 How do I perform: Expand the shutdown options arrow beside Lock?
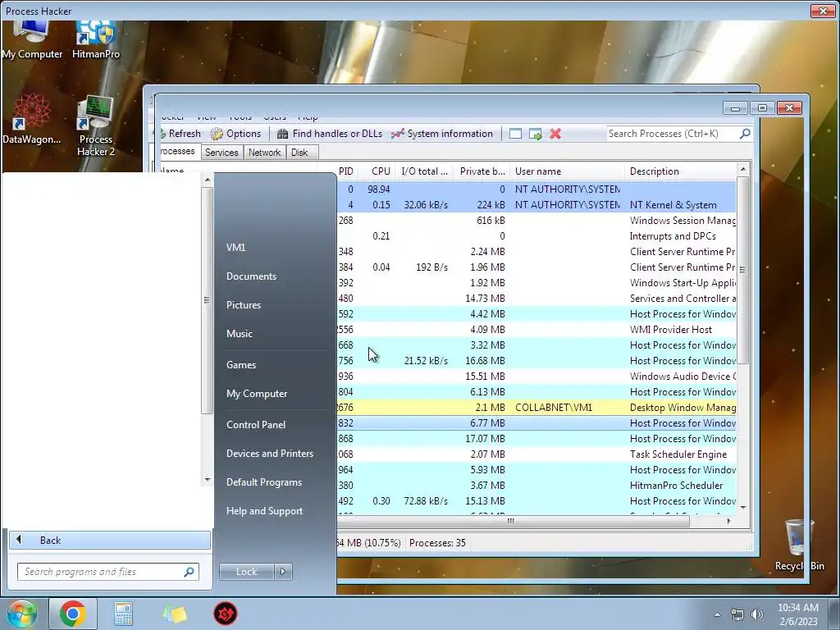click(x=283, y=572)
